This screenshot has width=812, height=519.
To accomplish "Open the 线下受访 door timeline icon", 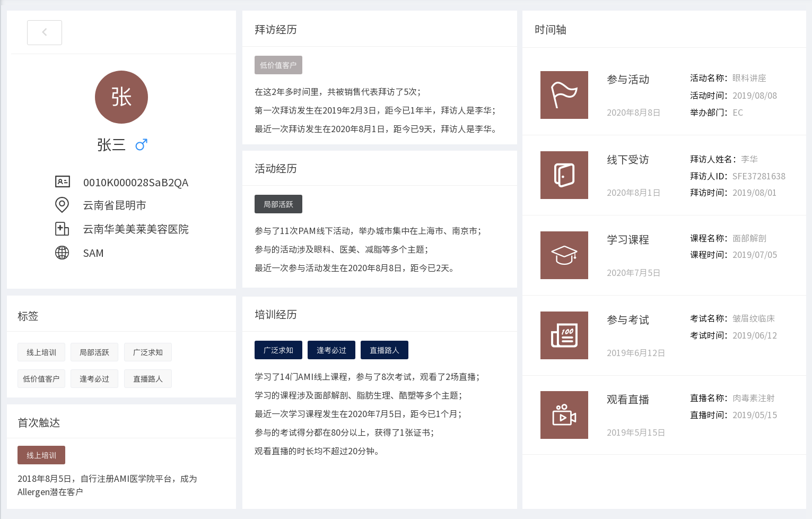I will pos(564,175).
